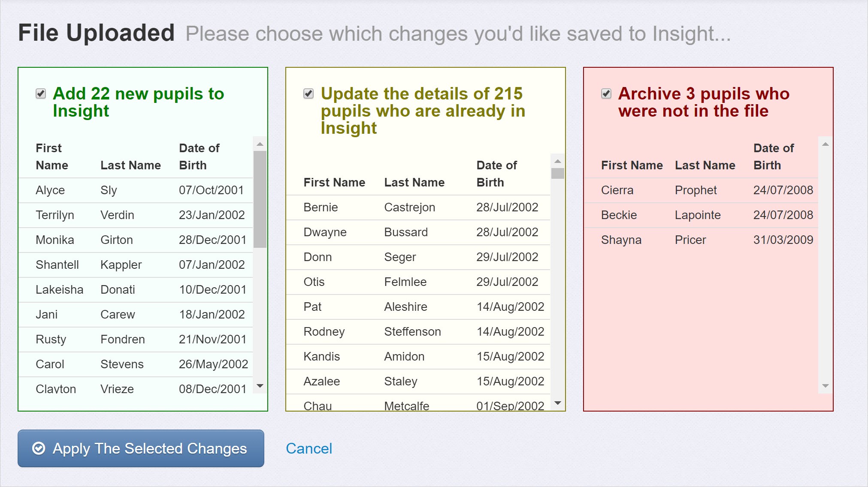Toggle the 'Archive 3 pupils' checkbox
The image size is (868, 487).
606,93
